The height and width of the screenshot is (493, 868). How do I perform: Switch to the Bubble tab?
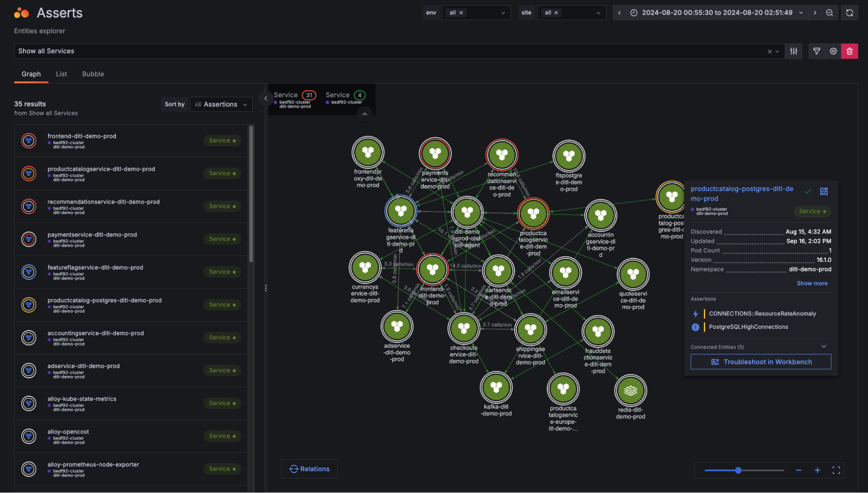[92, 74]
